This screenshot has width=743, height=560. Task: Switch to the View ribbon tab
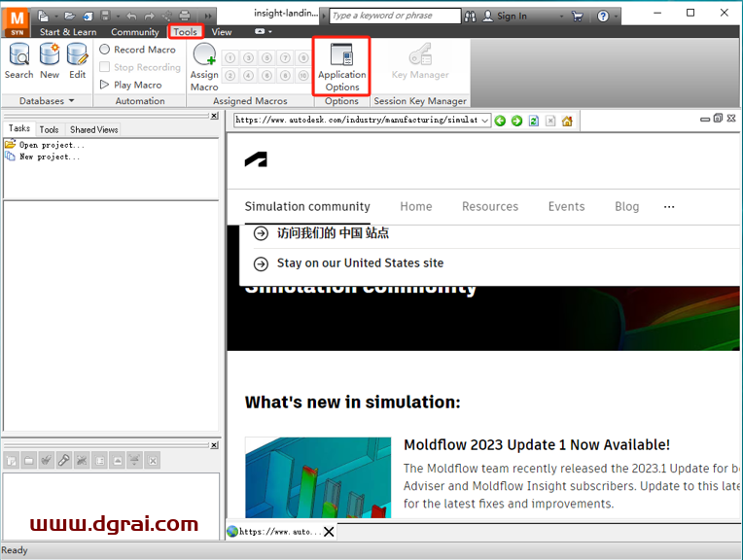(x=222, y=32)
